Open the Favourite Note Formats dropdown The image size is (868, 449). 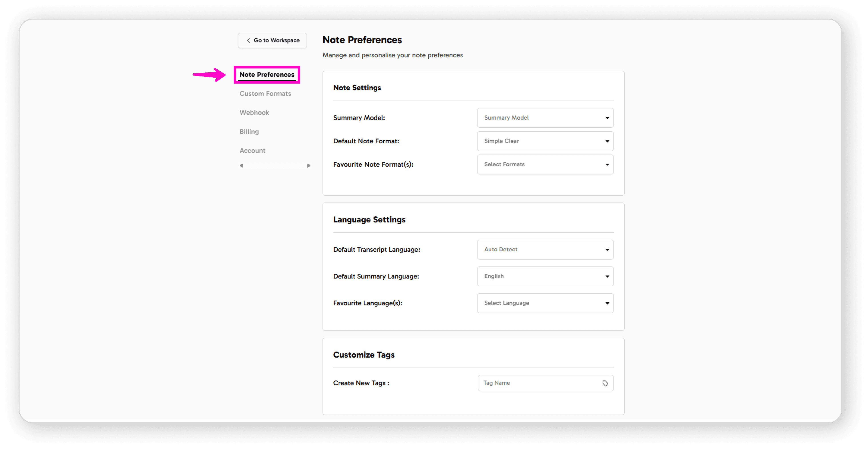[x=545, y=164]
